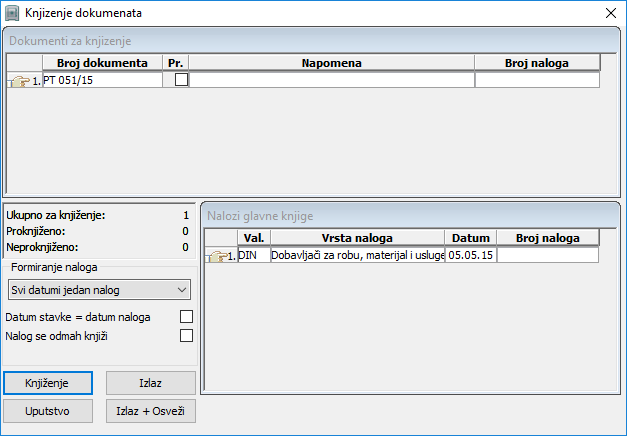Click the 05.05.15 date cell
Screen dimensions: 627x436
click(470, 256)
